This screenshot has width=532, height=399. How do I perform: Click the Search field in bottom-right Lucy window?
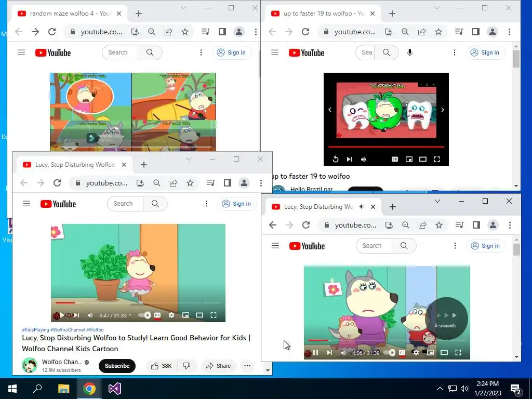374,246
